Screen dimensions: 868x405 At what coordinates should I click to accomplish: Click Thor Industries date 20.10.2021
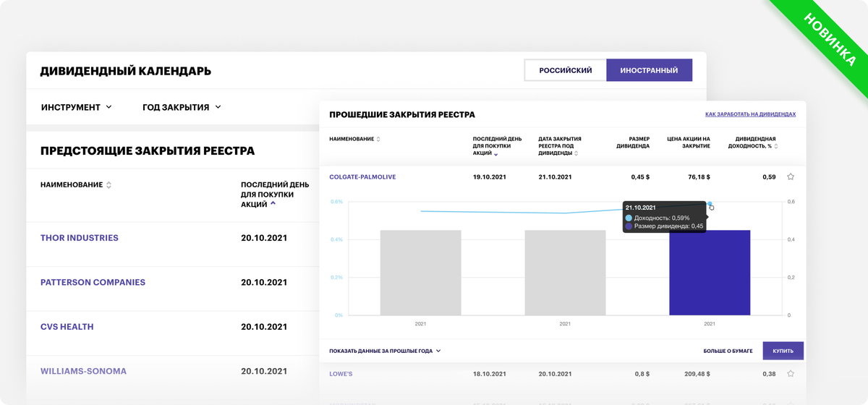coord(264,238)
